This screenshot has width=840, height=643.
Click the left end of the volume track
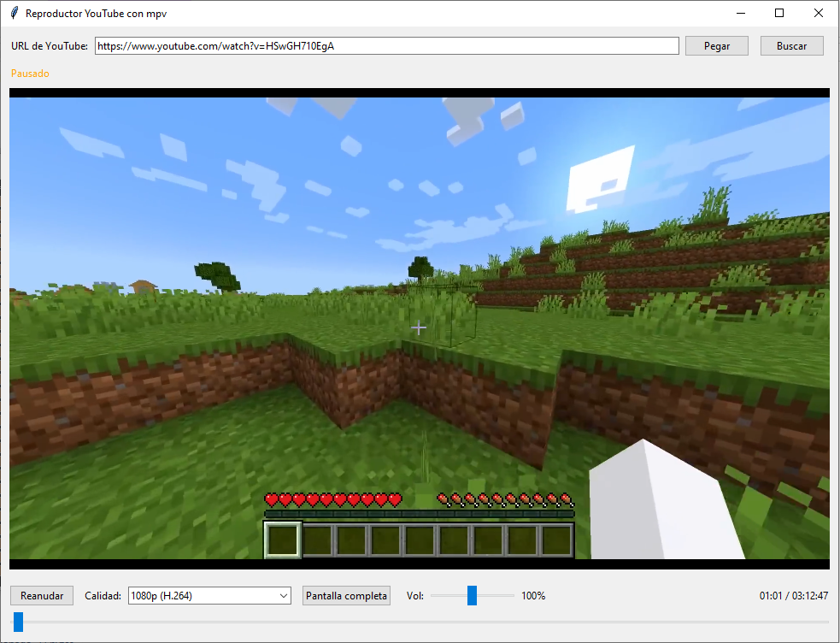tap(434, 596)
